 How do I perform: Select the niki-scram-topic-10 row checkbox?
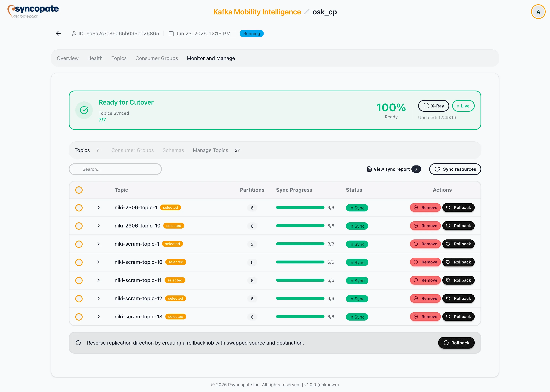pyautogui.click(x=79, y=262)
